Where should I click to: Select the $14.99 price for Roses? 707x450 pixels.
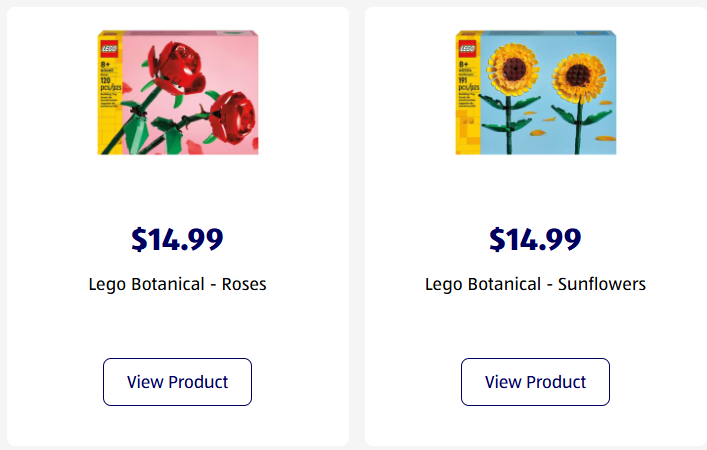[x=177, y=240]
